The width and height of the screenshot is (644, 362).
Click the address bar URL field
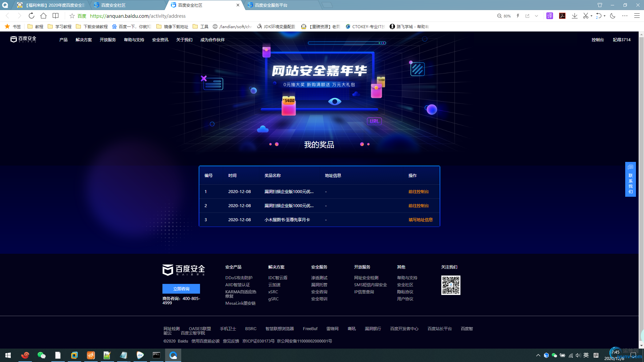coord(289,16)
